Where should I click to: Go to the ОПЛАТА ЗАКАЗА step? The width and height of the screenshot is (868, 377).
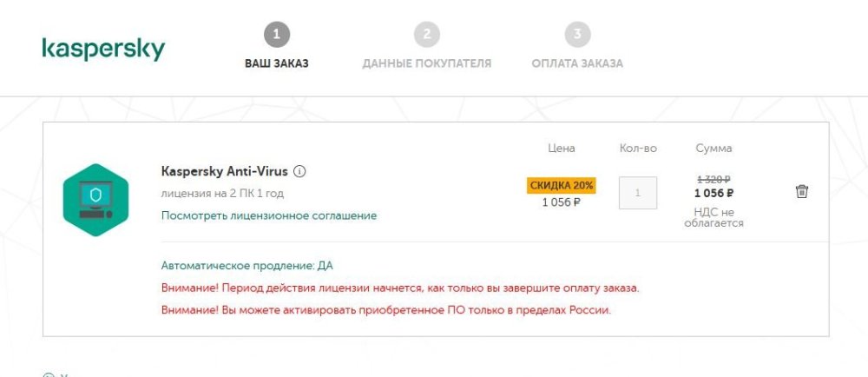[577, 63]
